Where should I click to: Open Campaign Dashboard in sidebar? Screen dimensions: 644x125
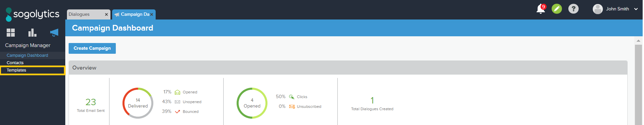[x=27, y=55]
